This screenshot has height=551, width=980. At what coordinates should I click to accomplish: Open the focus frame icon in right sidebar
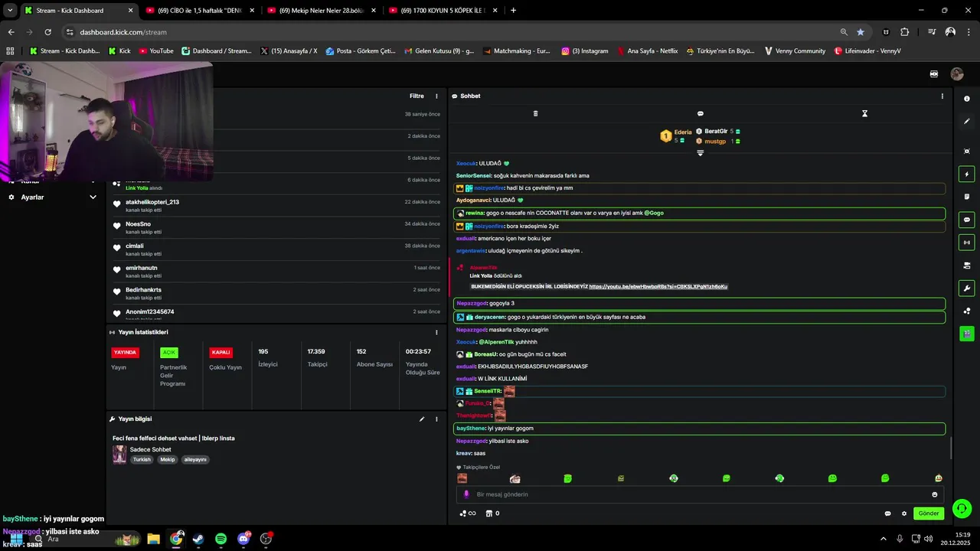[x=966, y=152]
